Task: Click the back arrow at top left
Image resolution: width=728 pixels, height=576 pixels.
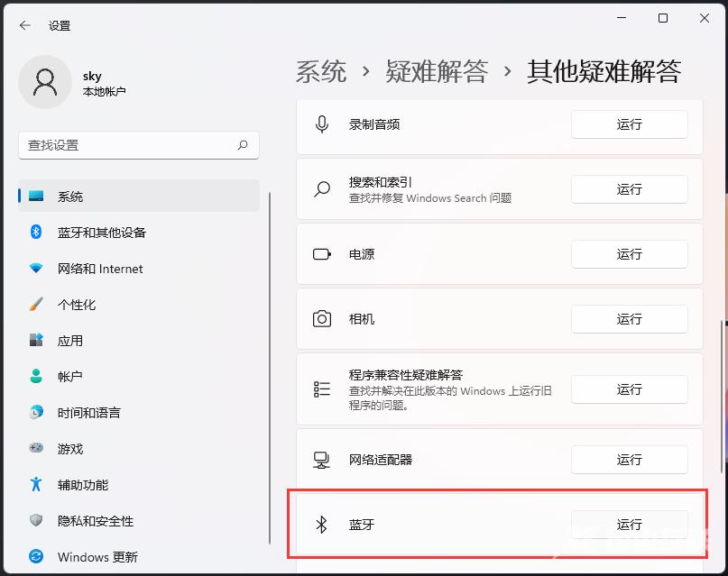Action: pos(24,25)
